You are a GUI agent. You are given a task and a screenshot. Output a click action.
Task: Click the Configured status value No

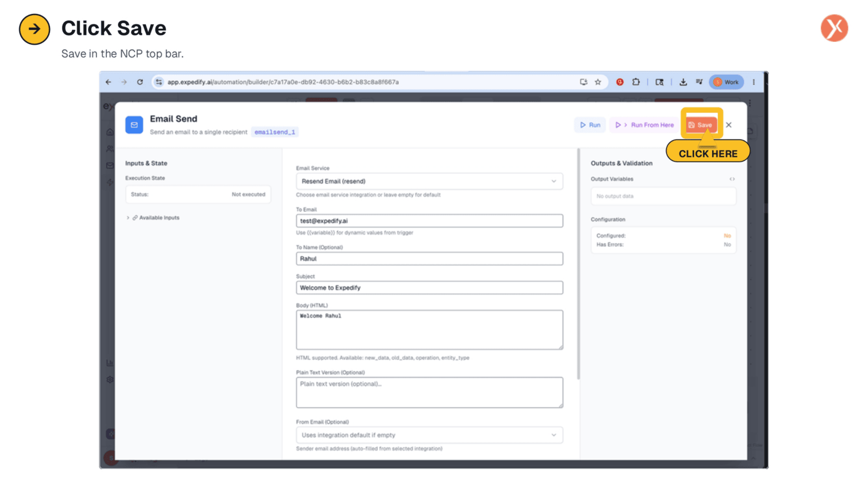(x=727, y=236)
